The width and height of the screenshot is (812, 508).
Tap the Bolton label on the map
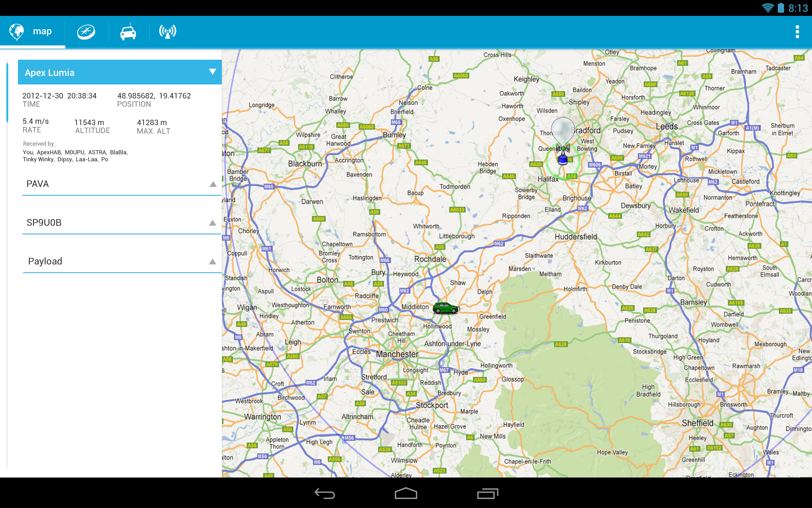[327, 280]
